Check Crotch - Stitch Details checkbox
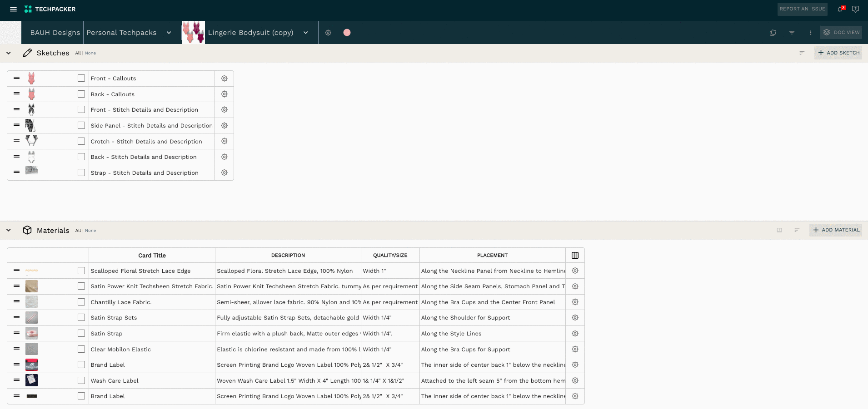The width and height of the screenshot is (868, 409). pyautogui.click(x=81, y=141)
